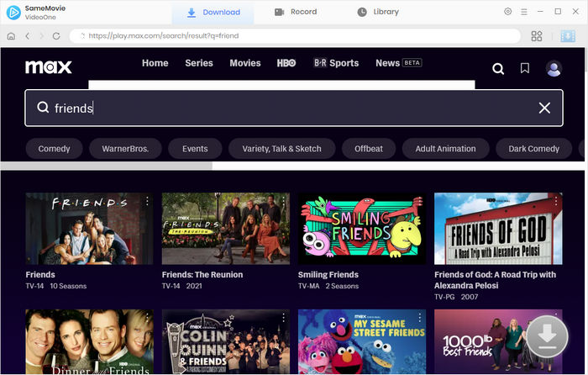Filter by Adult Animation chip
Image resolution: width=588 pixels, height=375 pixels.
[445, 149]
